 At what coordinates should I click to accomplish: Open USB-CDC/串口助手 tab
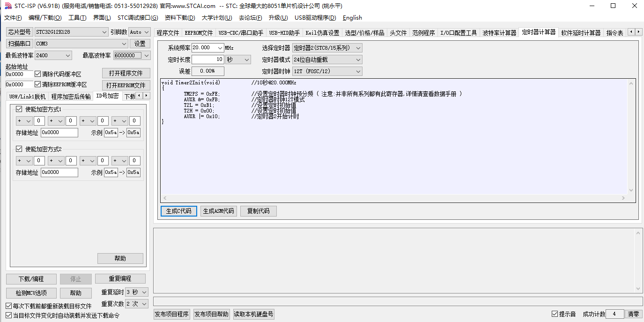(x=241, y=33)
